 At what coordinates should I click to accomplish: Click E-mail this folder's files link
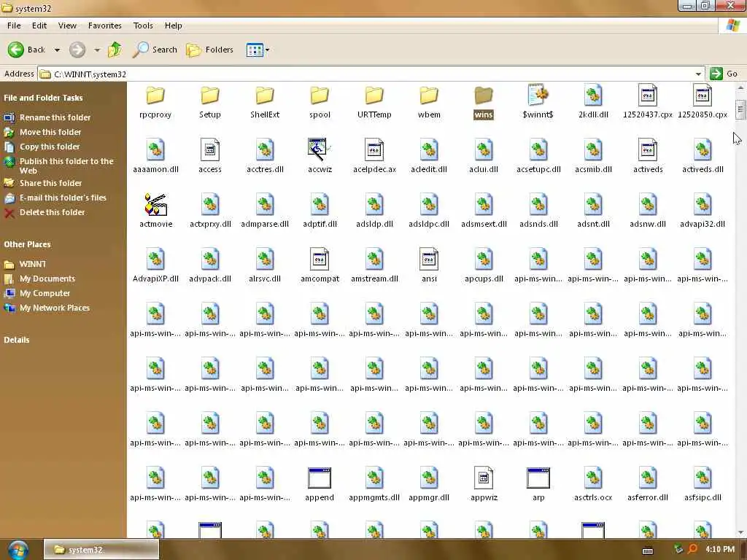pyautogui.click(x=63, y=198)
